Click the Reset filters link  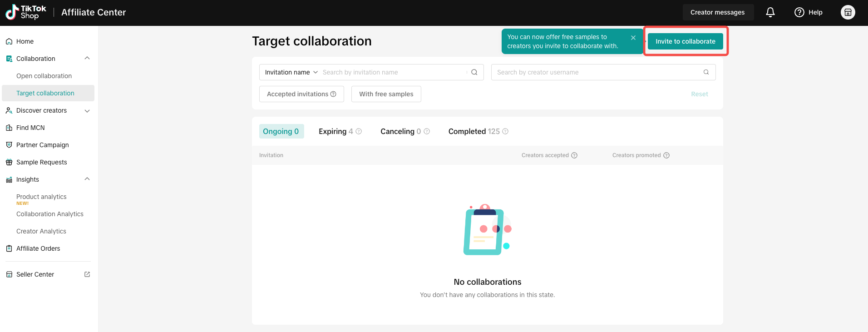(700, 94)
